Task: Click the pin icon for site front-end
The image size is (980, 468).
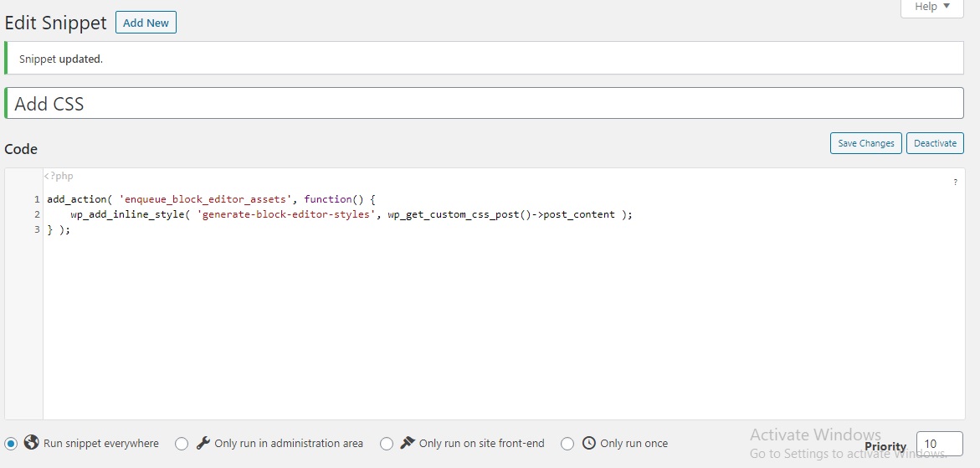Action: click(407, 443)
